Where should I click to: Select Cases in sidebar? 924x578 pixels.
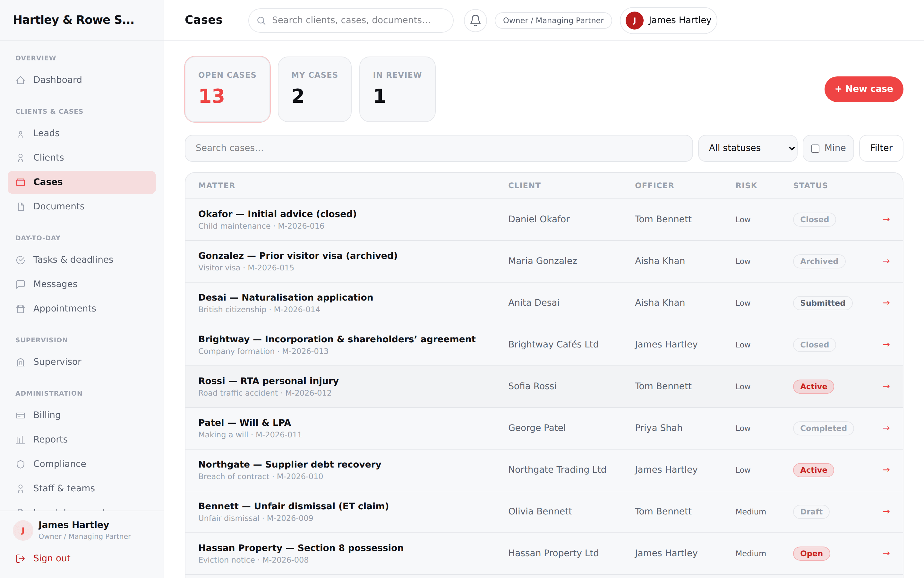pyautogui.click(x=82, y=182)
